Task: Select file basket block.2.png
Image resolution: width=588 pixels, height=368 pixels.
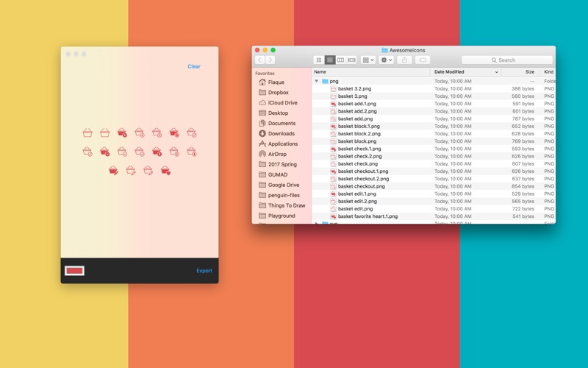Action: [434, 134]
